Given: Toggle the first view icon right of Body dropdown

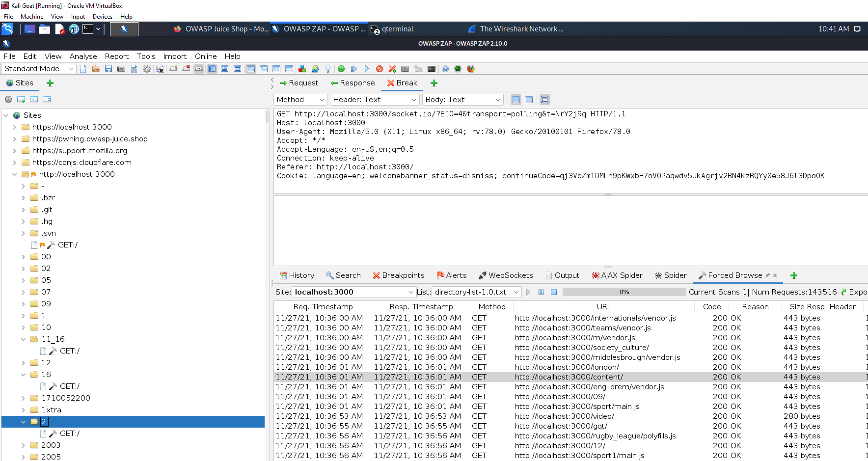Looking at the screenshot, I should [x=516, y=100].
